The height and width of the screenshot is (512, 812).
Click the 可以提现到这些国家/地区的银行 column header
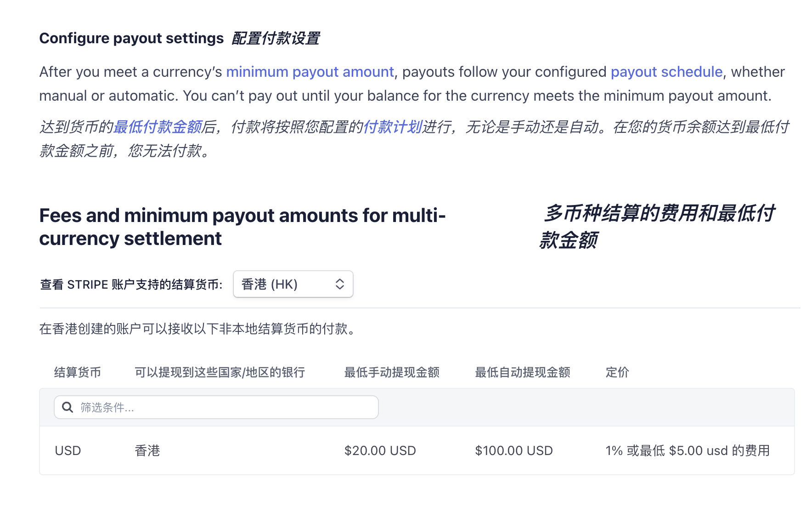(x=220, y=372)
